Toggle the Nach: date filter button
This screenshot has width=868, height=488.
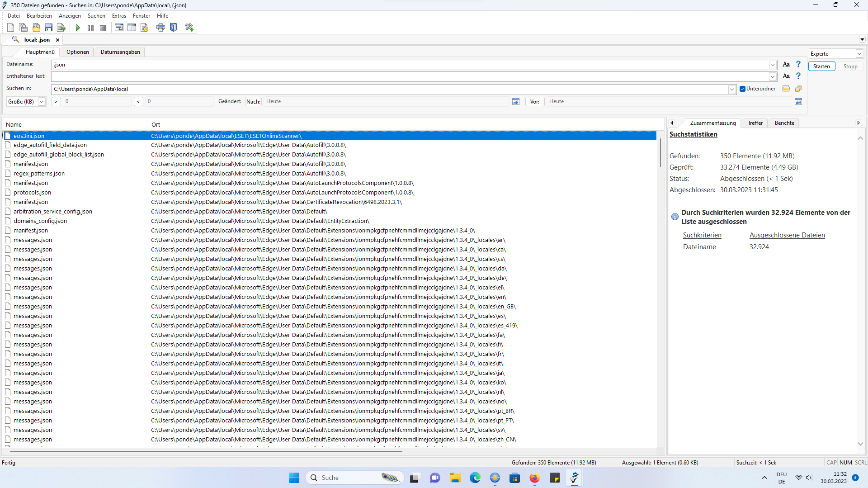[x=253, y=102]
